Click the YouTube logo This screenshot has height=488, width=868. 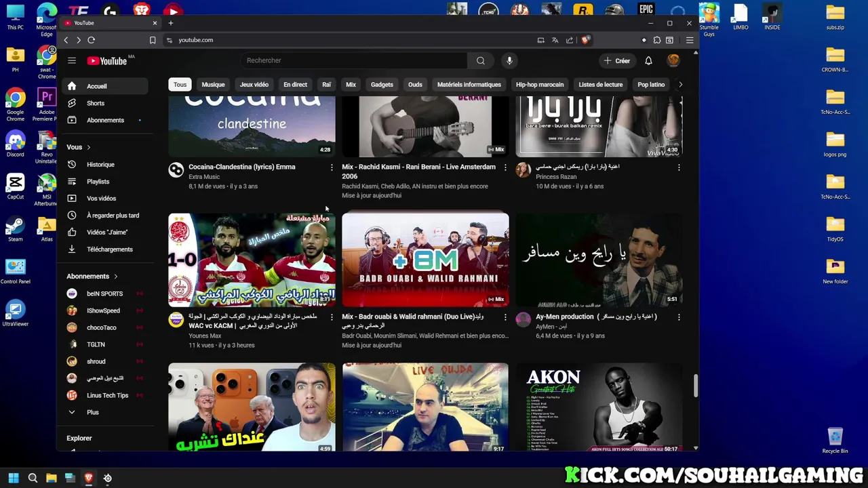pyautogui.click(x=107, y=61)
